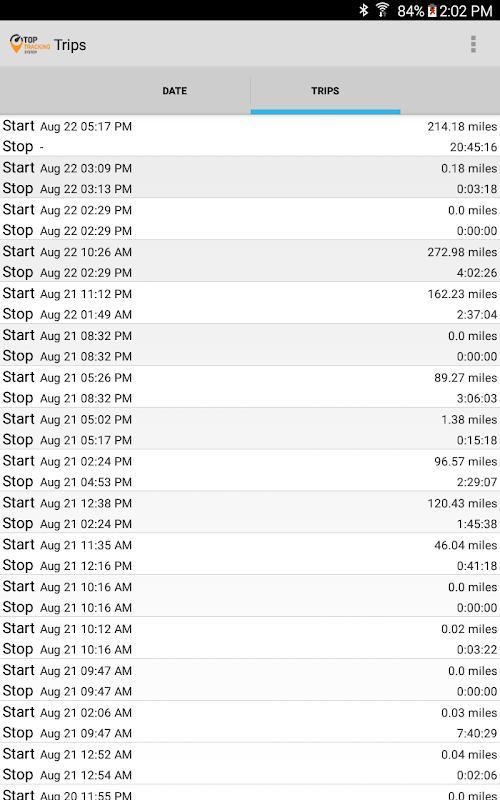500x800 pixels.
Task: Tap the Bluetooth status icon
Action: click(x=363, y=10)
